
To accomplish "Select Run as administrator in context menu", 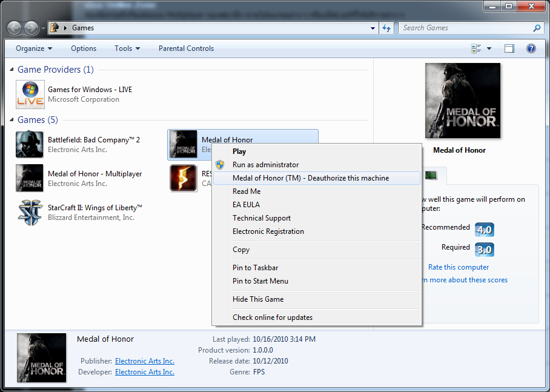I will pos(265,165).
